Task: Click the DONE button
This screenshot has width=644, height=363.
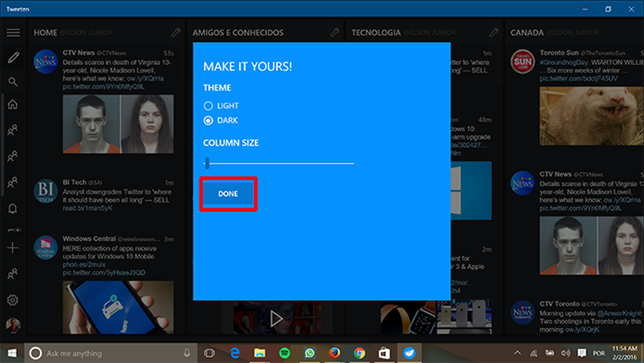Action: [x=228, y=194]
